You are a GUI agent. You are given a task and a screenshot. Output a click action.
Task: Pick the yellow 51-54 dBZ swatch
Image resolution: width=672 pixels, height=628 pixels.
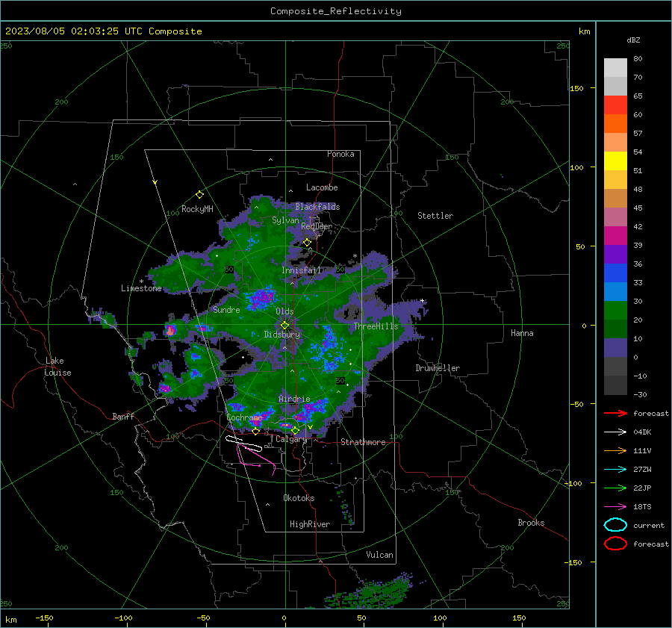pyautogui.click(x=615, y=161)
